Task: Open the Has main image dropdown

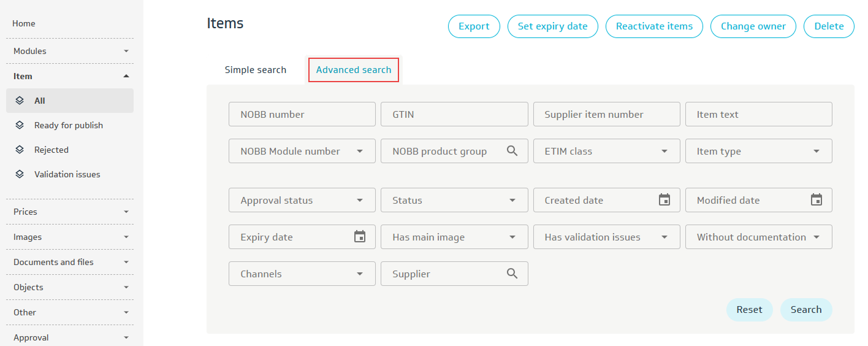Action: click(x=454, y=237)
